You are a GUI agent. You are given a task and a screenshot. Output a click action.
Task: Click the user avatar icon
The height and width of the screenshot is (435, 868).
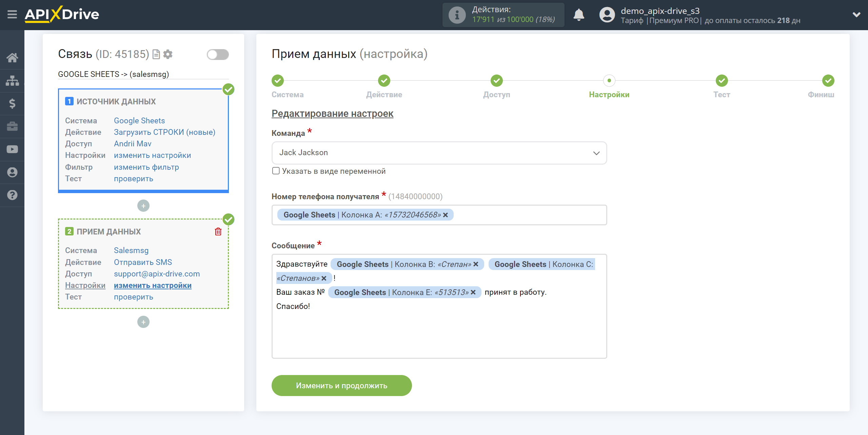607,15
